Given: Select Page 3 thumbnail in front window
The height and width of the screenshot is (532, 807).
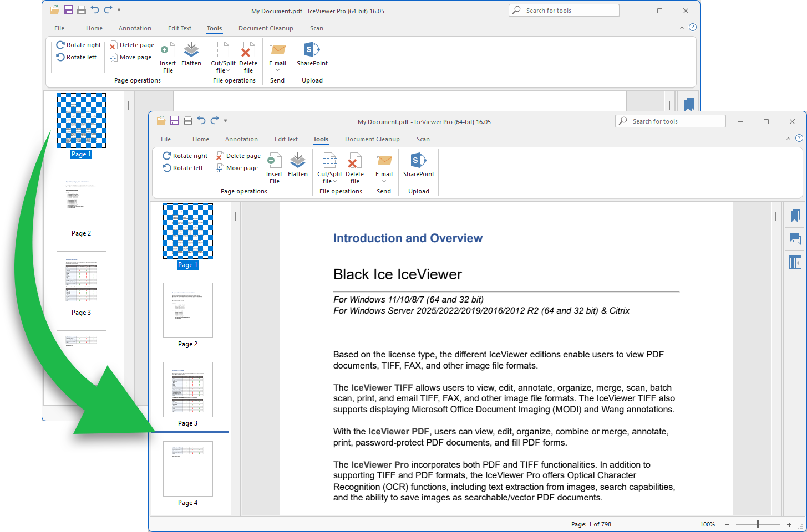Looking at the screenshot, I should click(188, 390).
